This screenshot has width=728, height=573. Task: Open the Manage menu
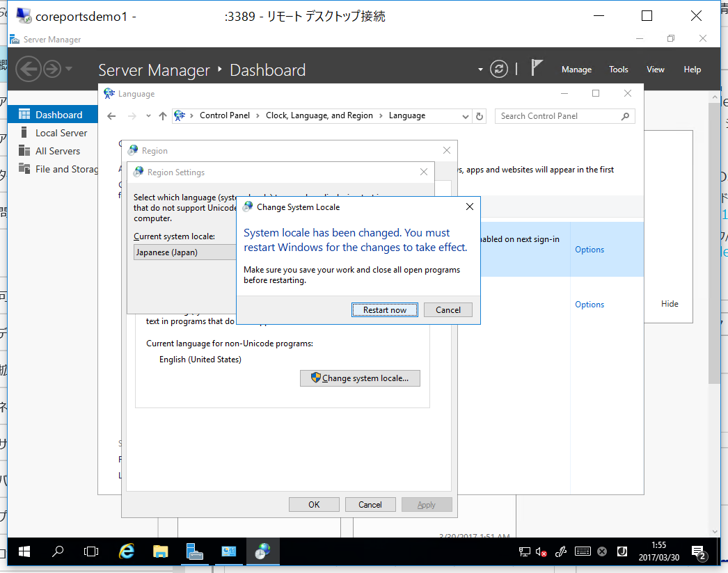[577, 70]
